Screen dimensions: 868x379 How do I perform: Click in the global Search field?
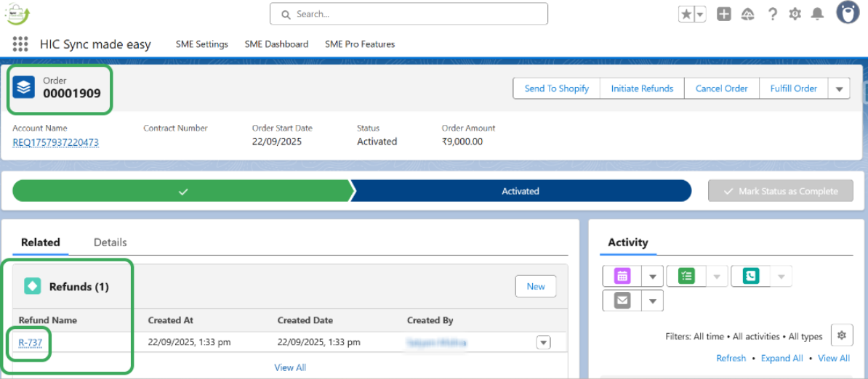[409, 14]
